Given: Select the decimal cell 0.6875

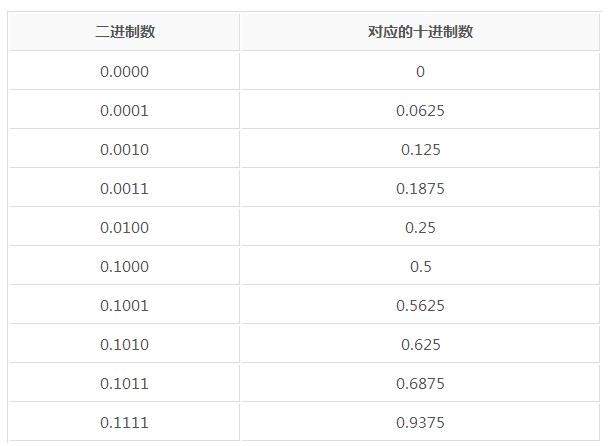Looking at the screenshot, I should pos(420,383).
